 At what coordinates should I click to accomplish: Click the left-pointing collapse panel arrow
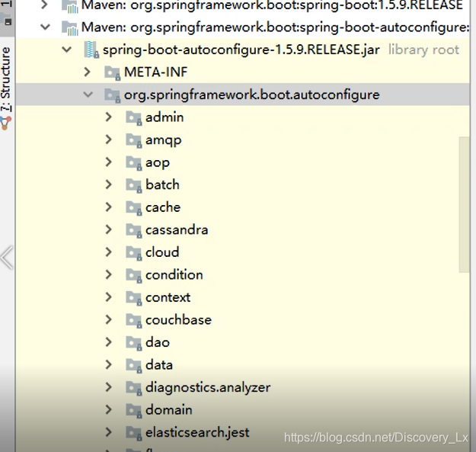(7, 258)
